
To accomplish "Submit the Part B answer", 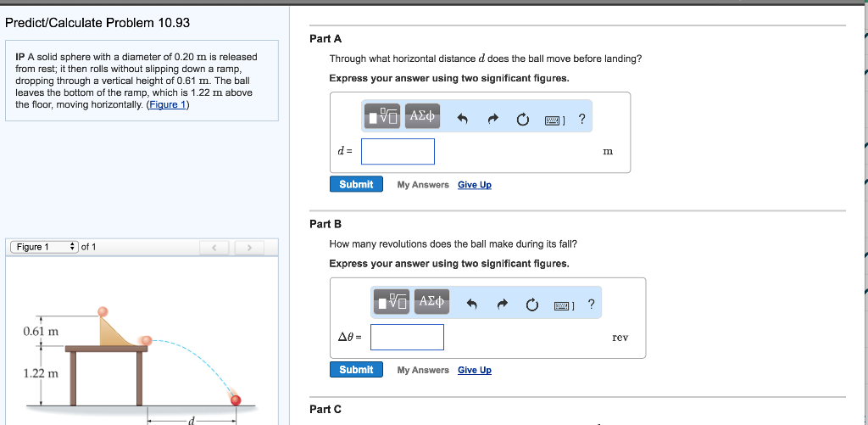I will (x=356, y=370).
